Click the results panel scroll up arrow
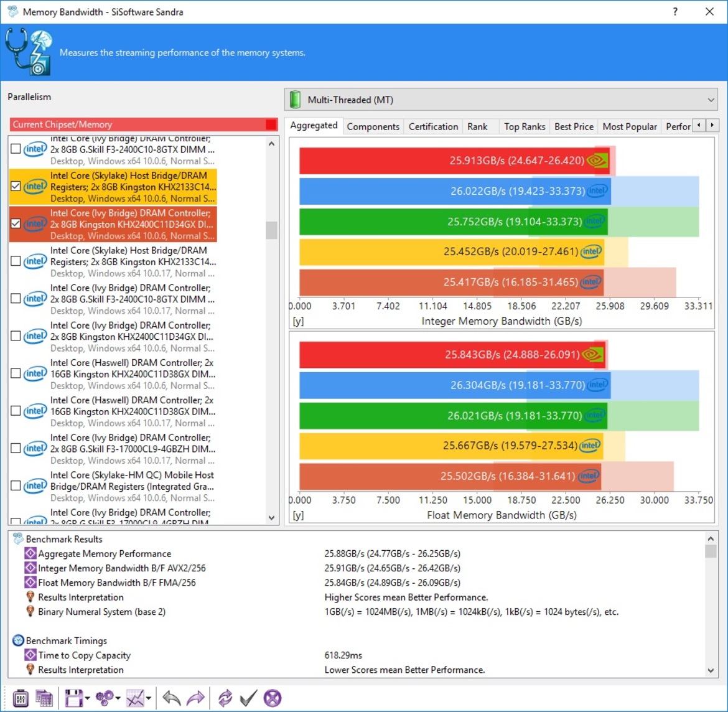 (711, 538)
